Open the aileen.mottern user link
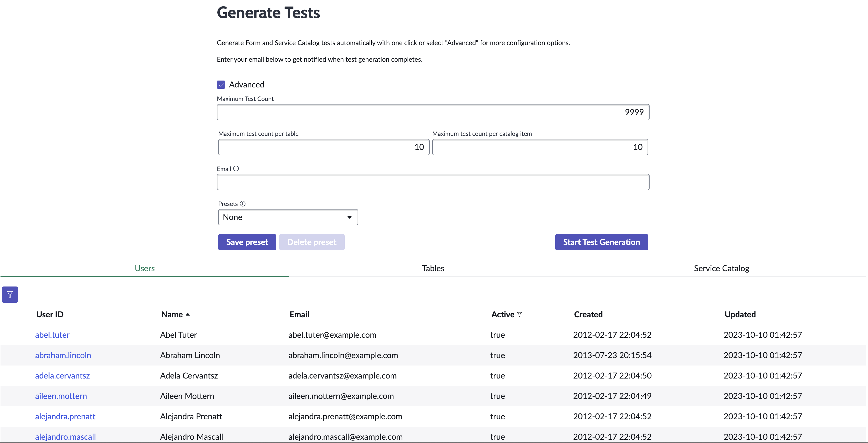The image size is (868, 443). pos(61,396)
